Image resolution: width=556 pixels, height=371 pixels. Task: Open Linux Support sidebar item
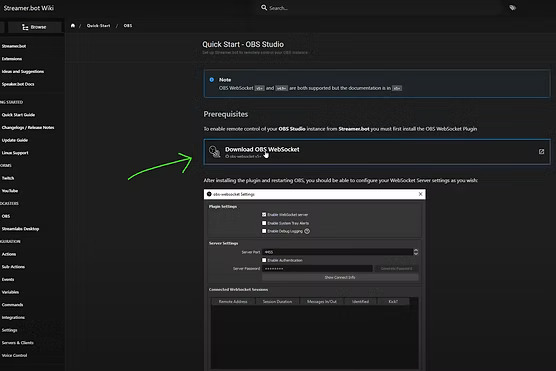tap(15, 153)
